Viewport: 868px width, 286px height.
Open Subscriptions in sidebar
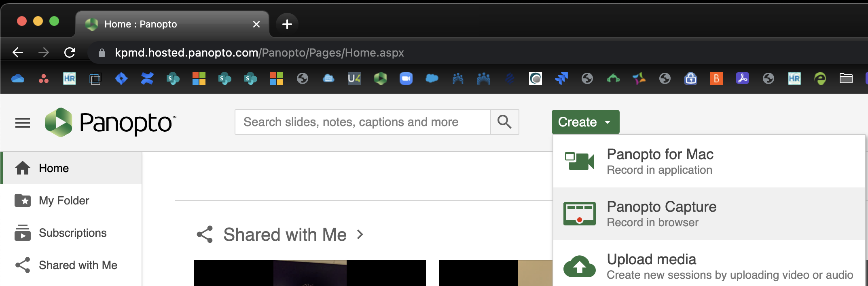click(72, 233)
